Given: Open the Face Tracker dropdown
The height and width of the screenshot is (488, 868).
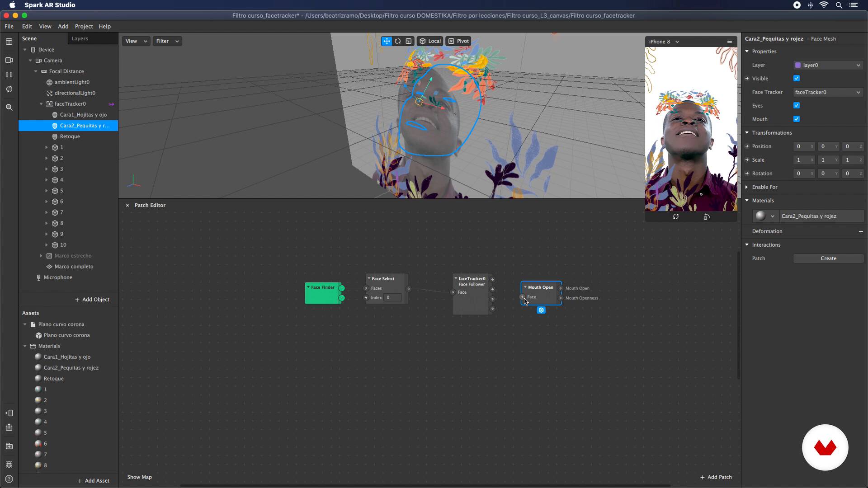Looking at the screenshot, I should click(828, 92).
